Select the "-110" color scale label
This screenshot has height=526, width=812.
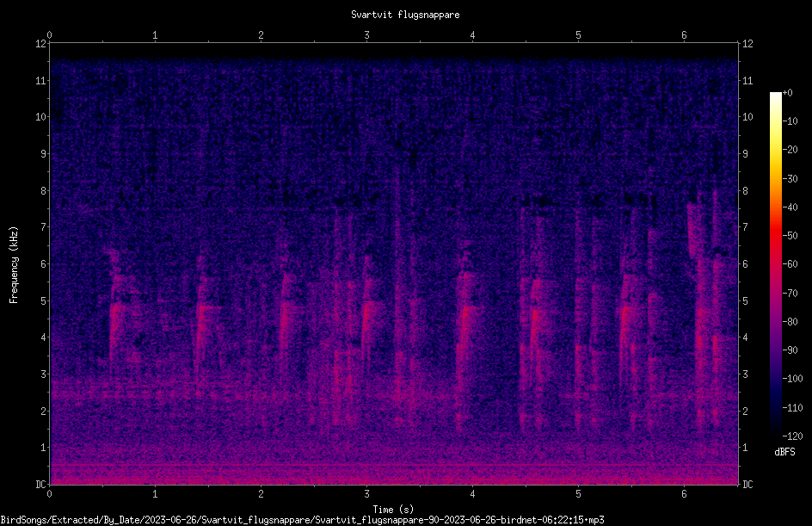coord(793,408)
